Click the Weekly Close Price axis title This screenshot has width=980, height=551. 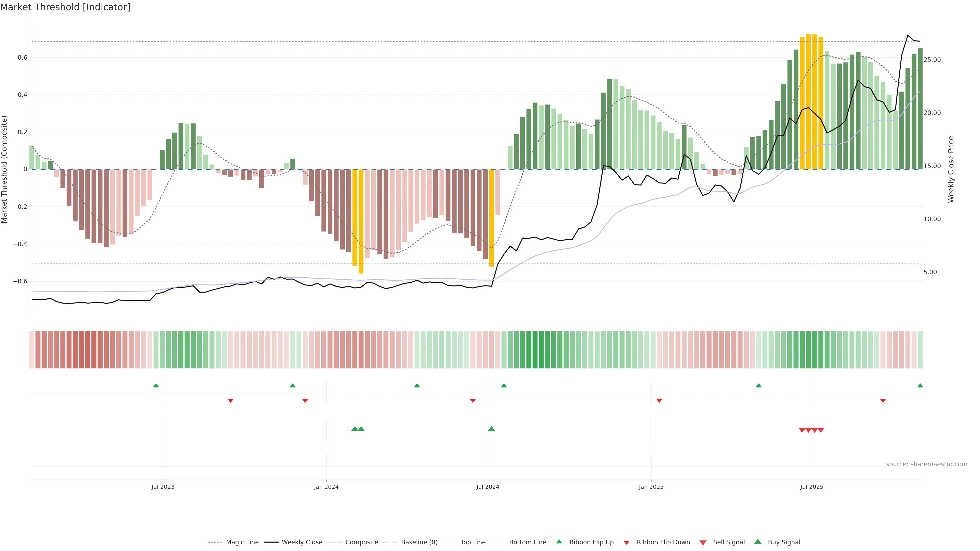pos(951,169)
